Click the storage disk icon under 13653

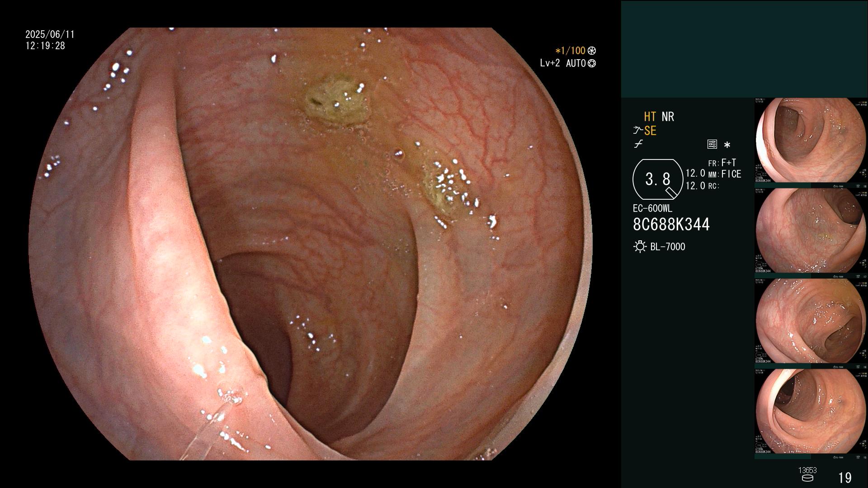tap(807, 479)
